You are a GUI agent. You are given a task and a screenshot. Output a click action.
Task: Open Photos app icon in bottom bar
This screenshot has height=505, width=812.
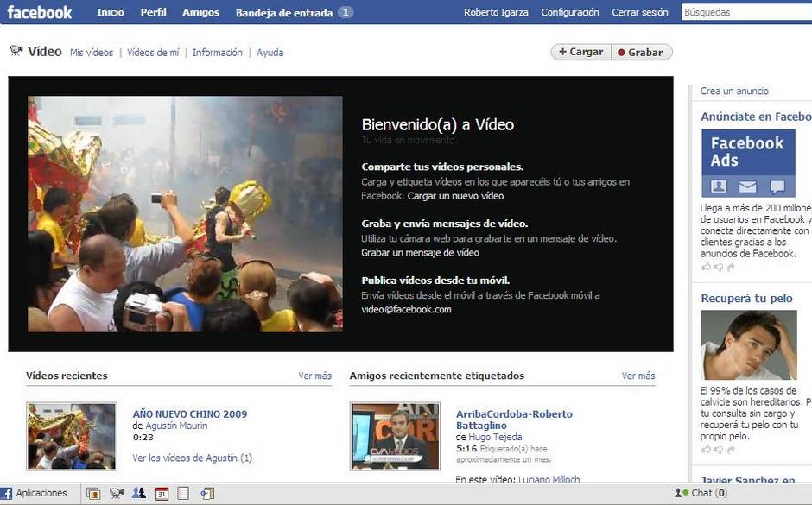pos(93,493)
